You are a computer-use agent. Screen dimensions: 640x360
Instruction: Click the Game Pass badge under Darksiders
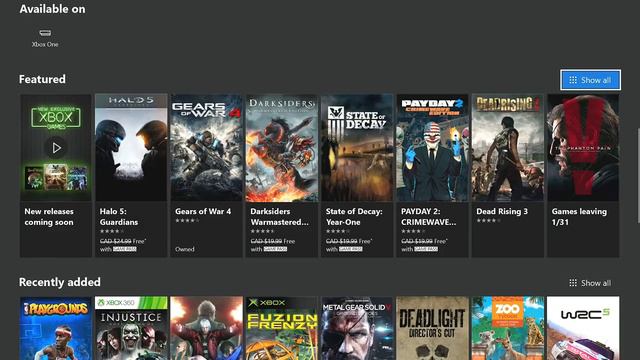[x=275, y=249]
